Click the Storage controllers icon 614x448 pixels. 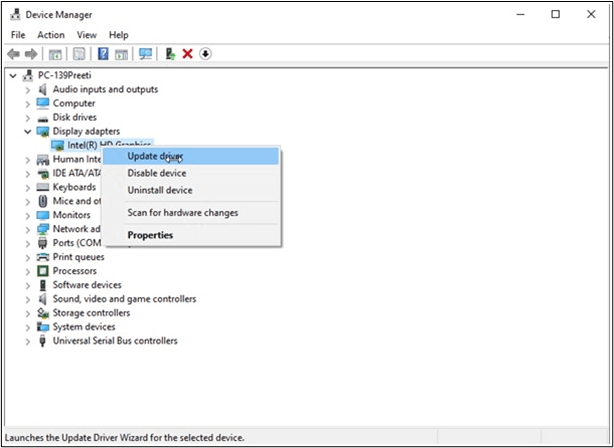click(43, 313)
